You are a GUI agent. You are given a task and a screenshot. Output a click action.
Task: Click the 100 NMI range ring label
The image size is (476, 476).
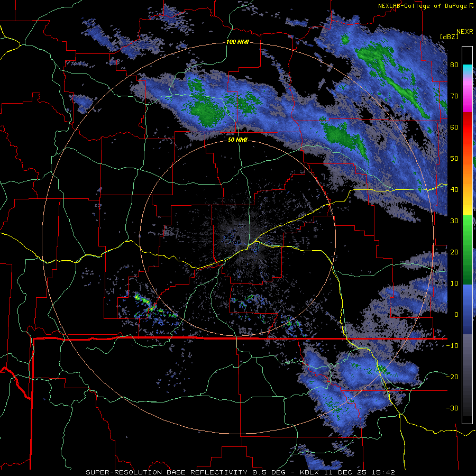(x=237, y=42)
